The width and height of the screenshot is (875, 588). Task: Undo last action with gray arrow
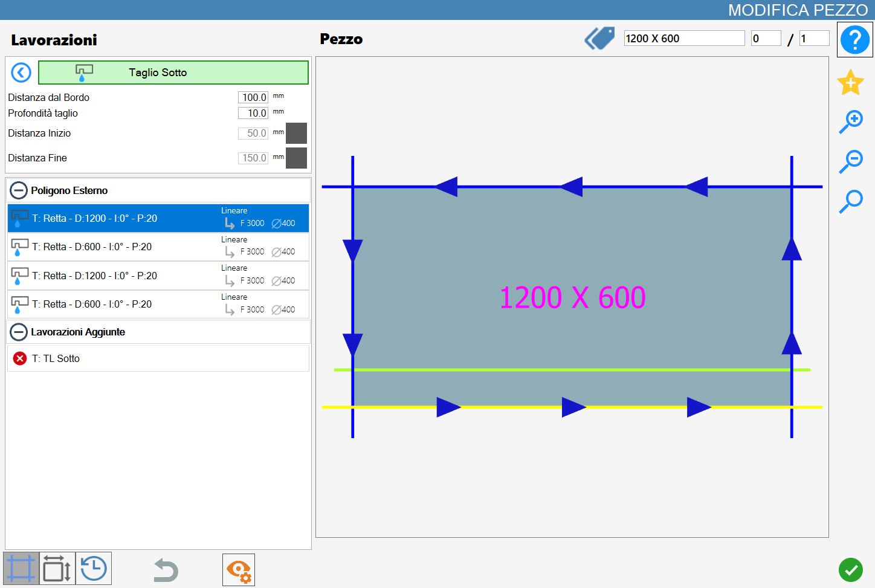click(x=166, y=570)
